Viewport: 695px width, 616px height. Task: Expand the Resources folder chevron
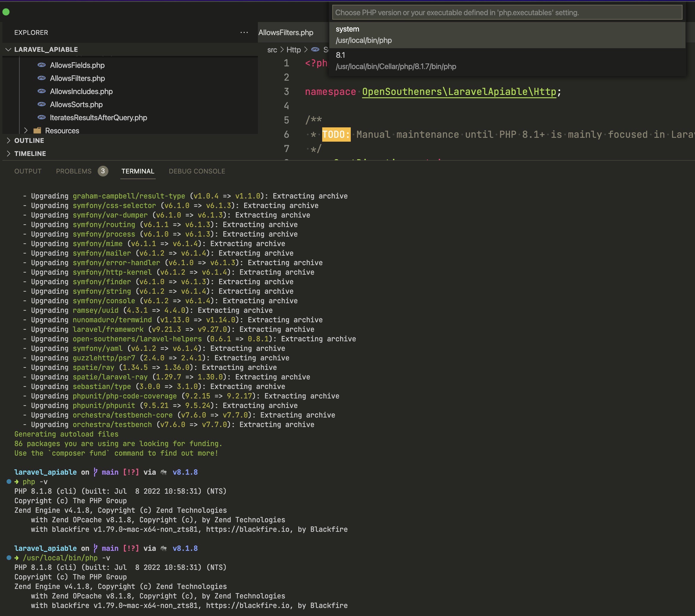click(26, 130)
